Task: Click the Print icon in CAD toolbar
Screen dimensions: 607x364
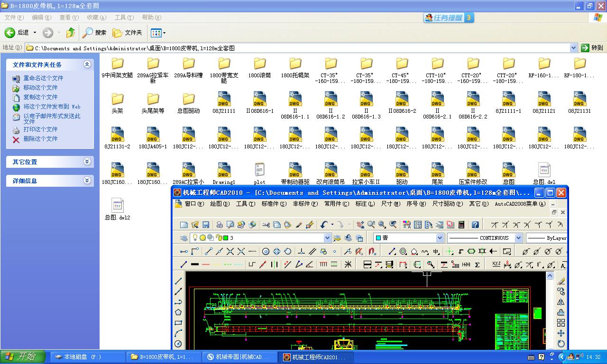Action: click(x=220, y=225)
